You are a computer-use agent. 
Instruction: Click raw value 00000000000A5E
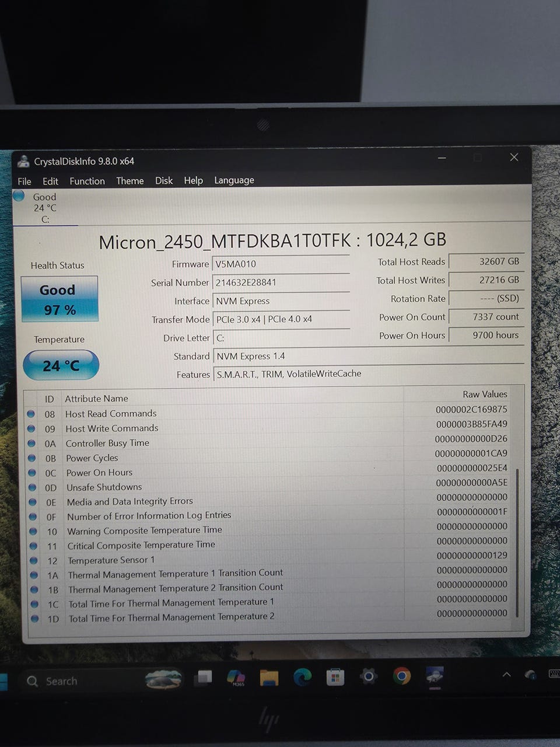pos(471,483)
